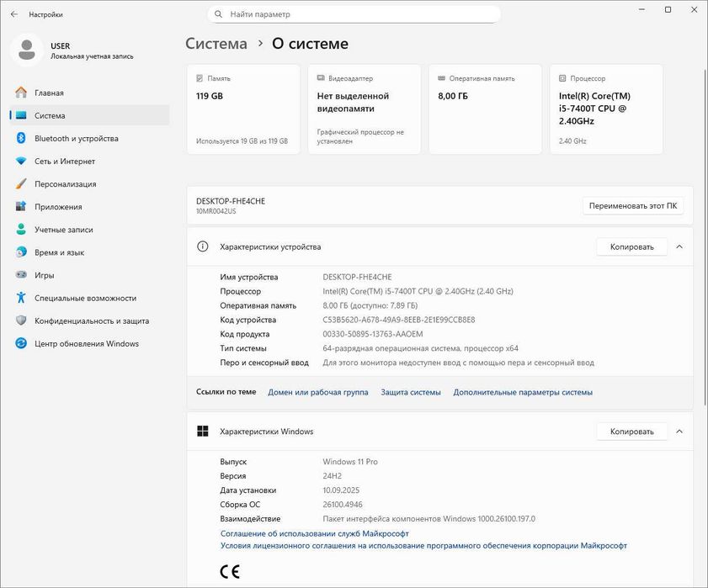Screen dimensions: 708x588
Task: Click the Центр обновления Windows icon
Action: [x=21, y=343]
